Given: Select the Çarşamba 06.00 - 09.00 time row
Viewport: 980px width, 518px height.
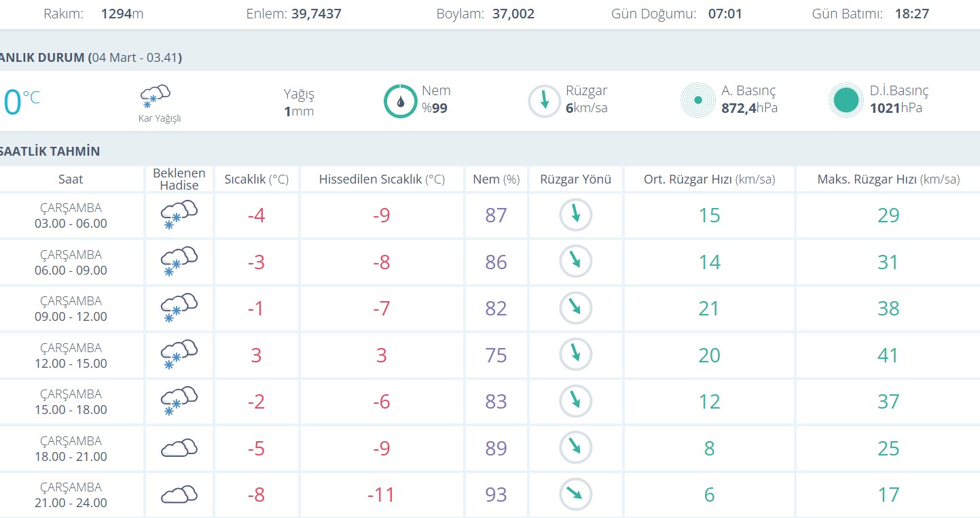Looking at the screenshot, I should (71, 262).
